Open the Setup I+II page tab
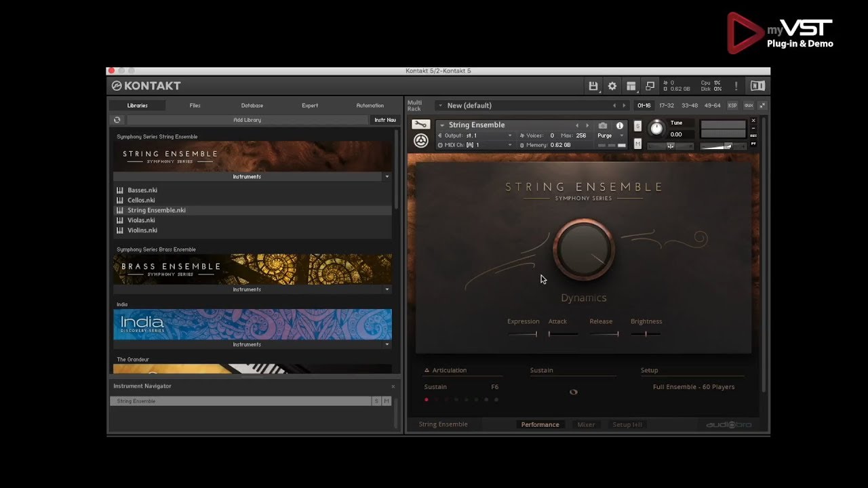 point(627,425)
